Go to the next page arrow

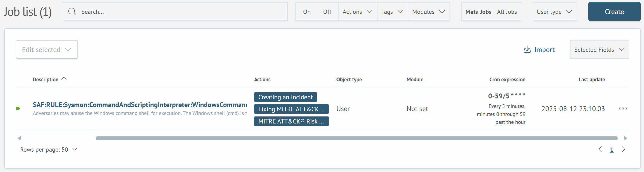623,150
